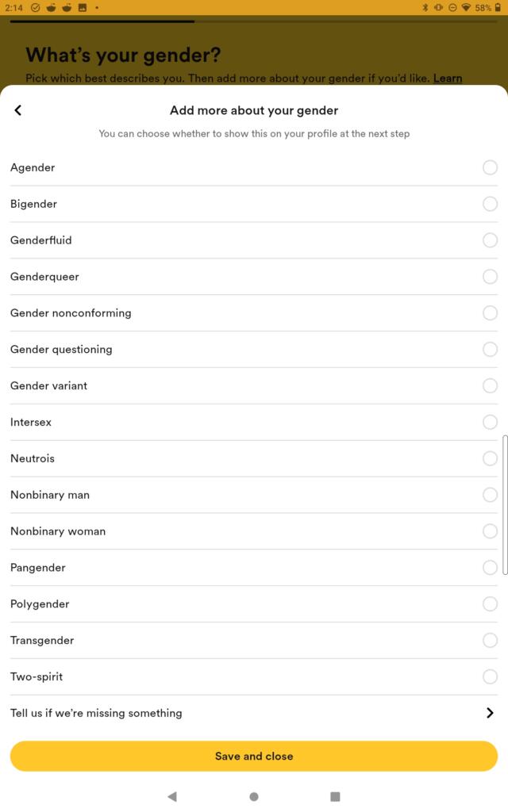Tap the battery icon in the status bar
Image resolution: width=508 pixels, height=812 pixels.
(498, 7)
